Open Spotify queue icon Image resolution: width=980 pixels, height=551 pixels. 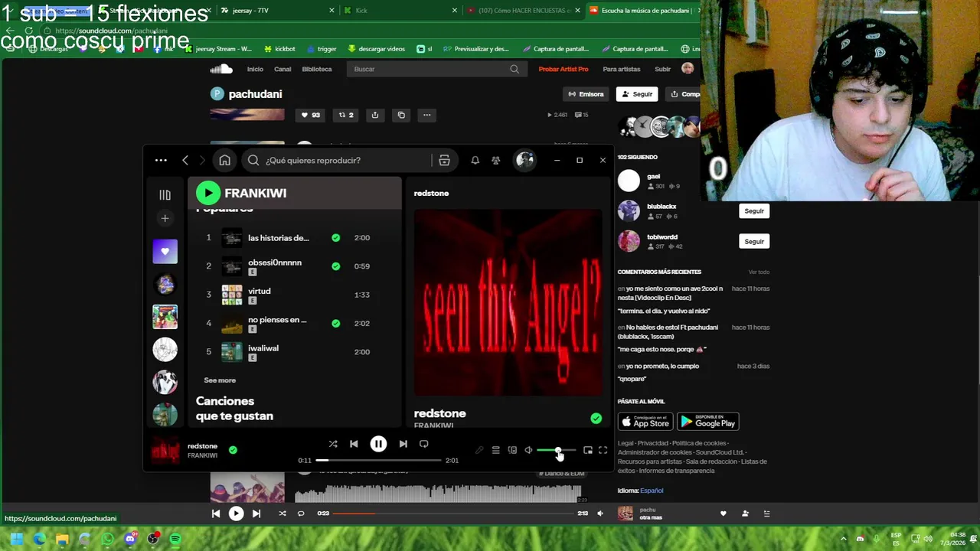pos(495,450)
